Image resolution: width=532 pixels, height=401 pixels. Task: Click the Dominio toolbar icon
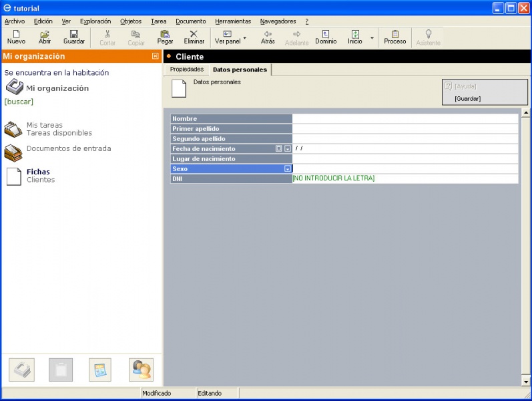click(326, 34)
